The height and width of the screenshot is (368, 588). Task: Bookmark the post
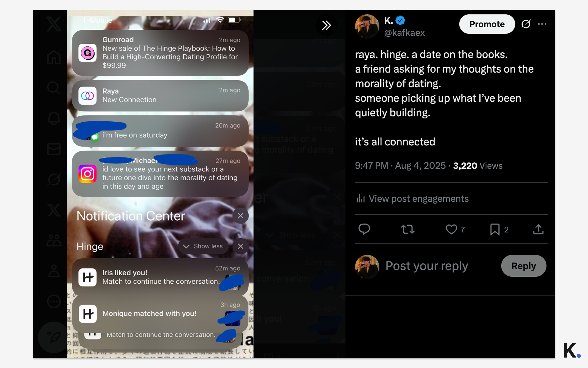point(495,229)
